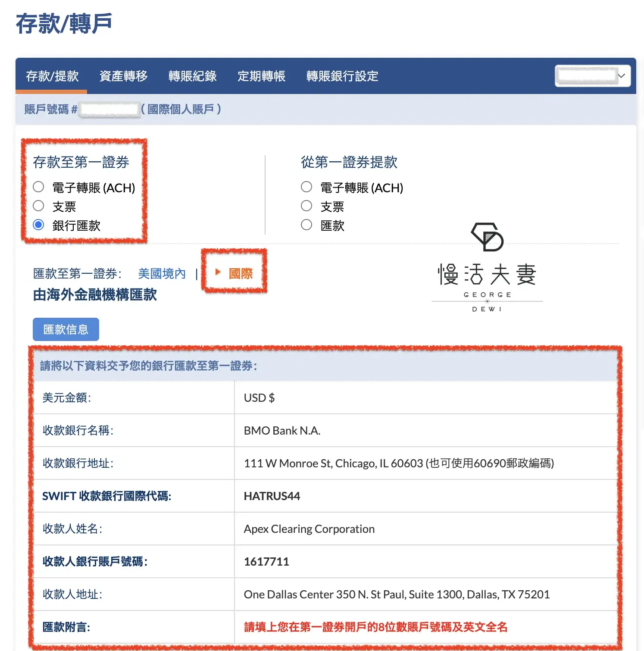Viewport: 644px width, 651px height.
Task: Click the 美國境內 wire link
Action: click(x=162, y=273)
